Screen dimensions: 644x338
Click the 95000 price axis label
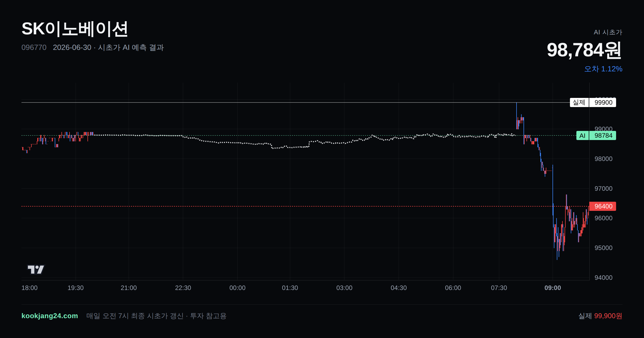coord(603,248)
